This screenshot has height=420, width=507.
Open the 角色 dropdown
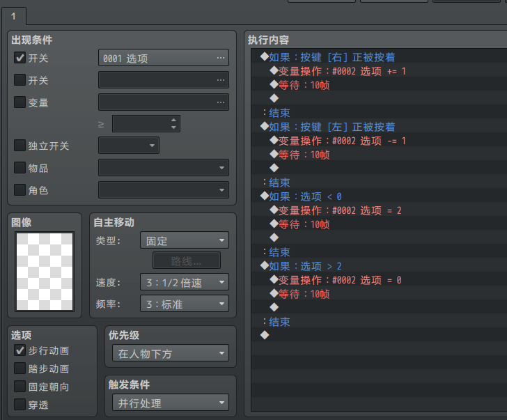pos(164,190)
